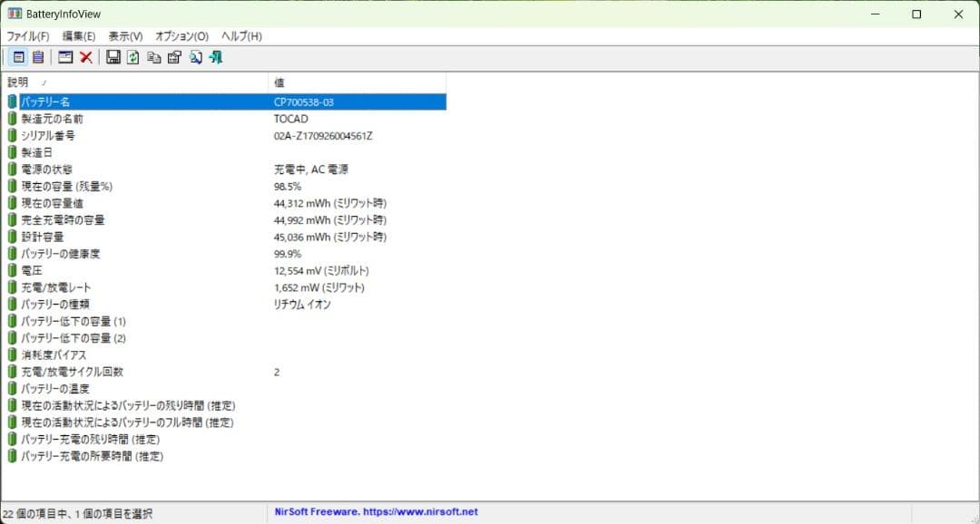
Task: Click the 値 column header
Action: tap(281, 82)
